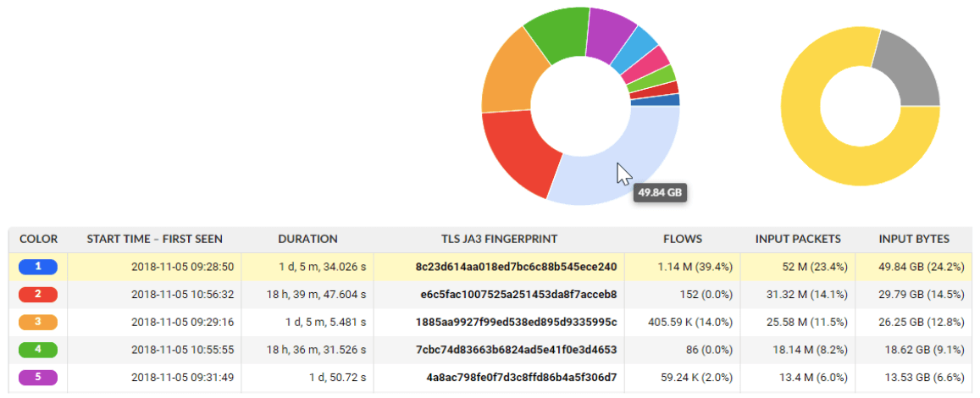Sort by the Input Bytes column header
Viewport: 980px width, 398px height.
[914, 239]
